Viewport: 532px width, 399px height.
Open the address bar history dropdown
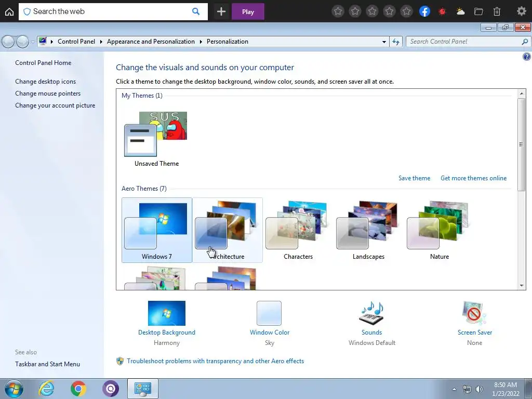pos(384,42)
